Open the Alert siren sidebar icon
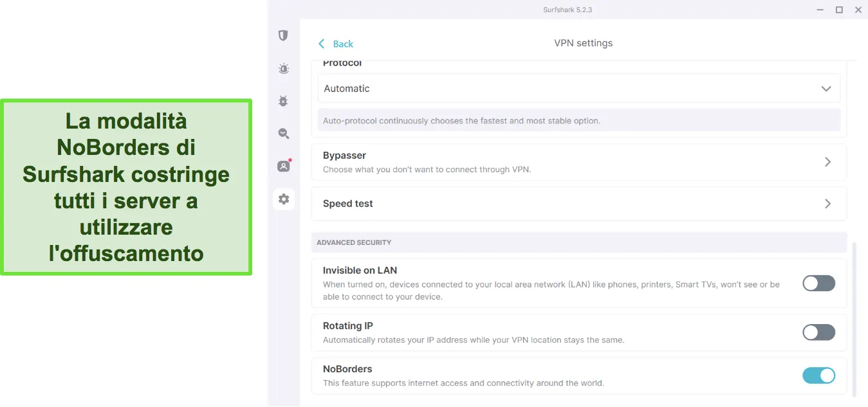 click(x=284, y=68)
